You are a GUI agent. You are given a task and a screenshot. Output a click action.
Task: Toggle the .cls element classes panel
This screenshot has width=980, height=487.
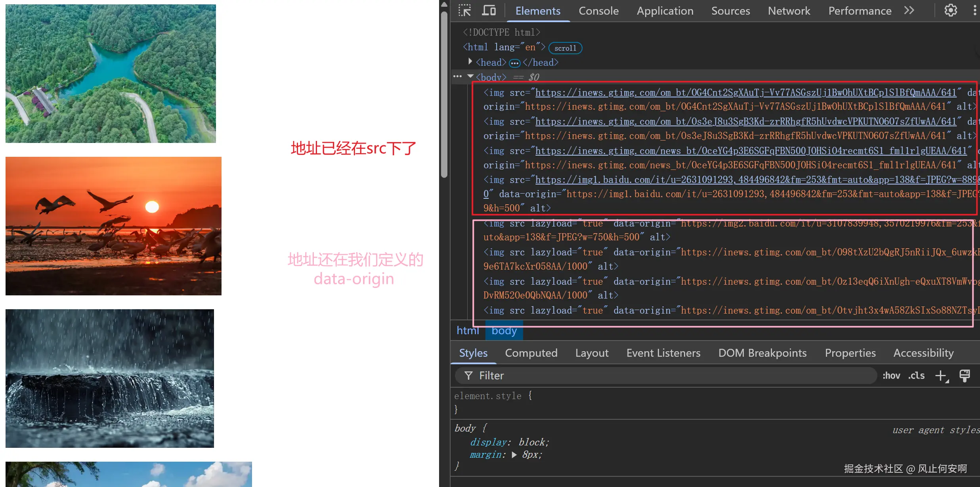916,376
